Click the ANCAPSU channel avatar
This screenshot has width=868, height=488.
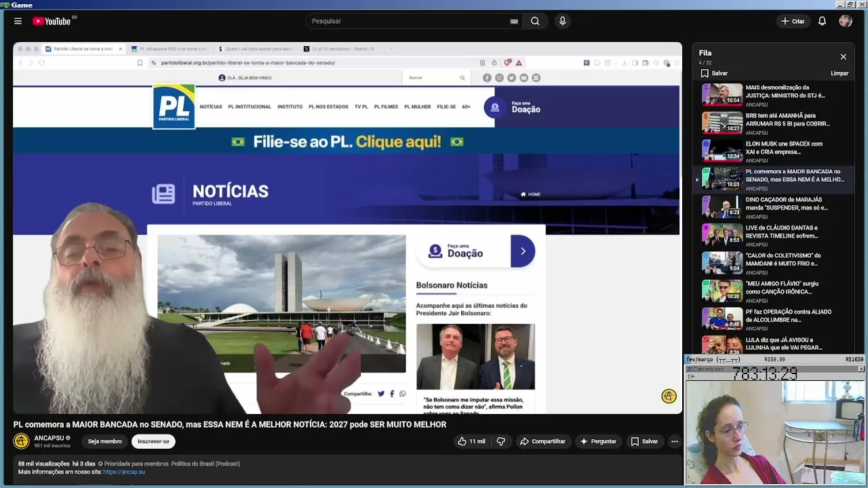coord(22,441)
